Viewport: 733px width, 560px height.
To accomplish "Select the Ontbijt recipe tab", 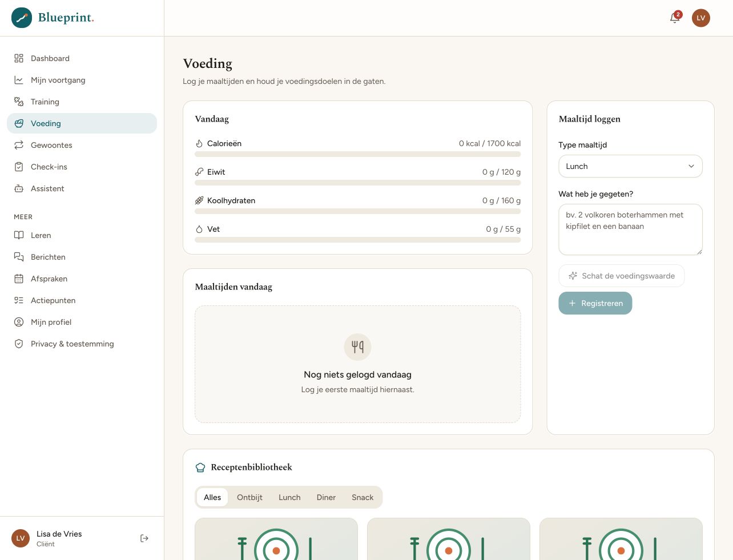I will (249, 497).
